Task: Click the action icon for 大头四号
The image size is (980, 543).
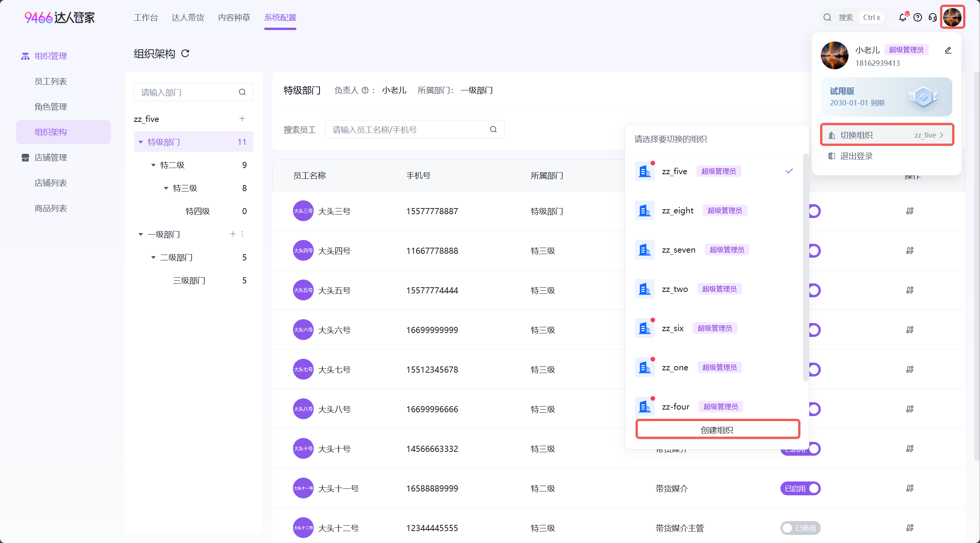Action: pyautogui.click(x=910, y=251)
